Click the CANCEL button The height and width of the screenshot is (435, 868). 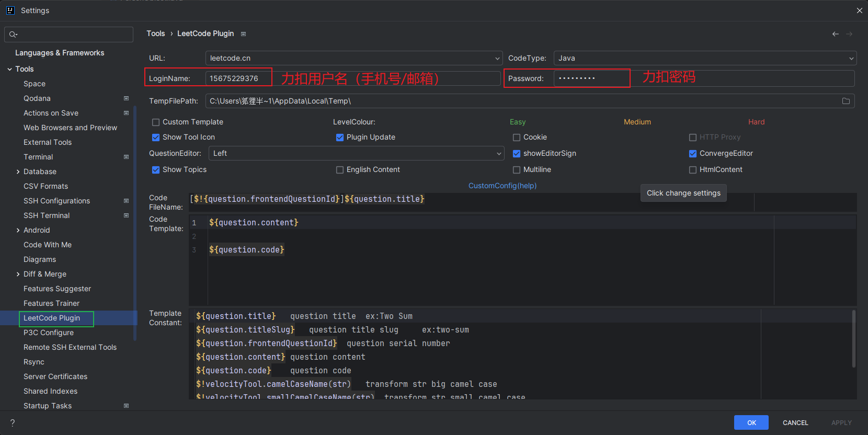[x=795, y=422]
